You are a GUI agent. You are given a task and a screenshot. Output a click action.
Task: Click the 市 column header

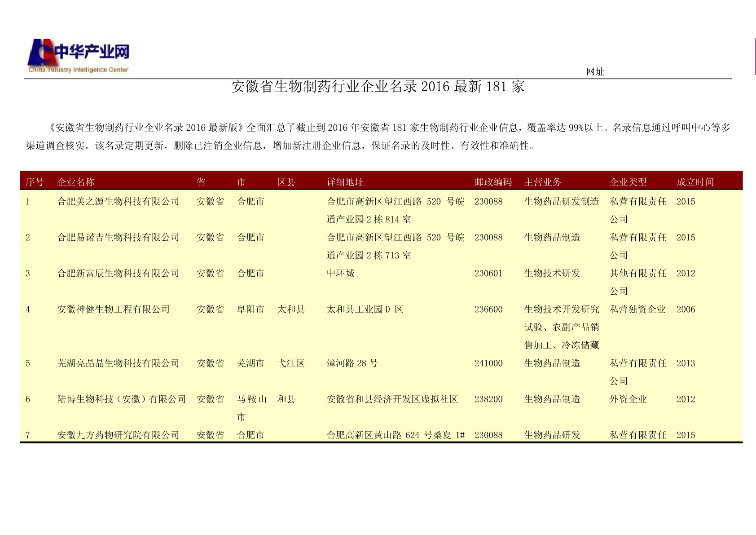(x=241, y=182)
